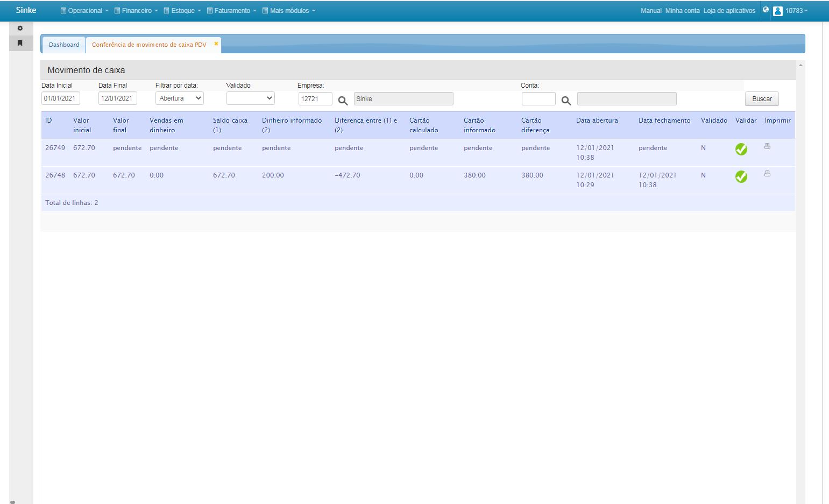Click the Data abertura header
This screenshot has width=829, height=504.
pyautogui.click(x=597, y=120)
